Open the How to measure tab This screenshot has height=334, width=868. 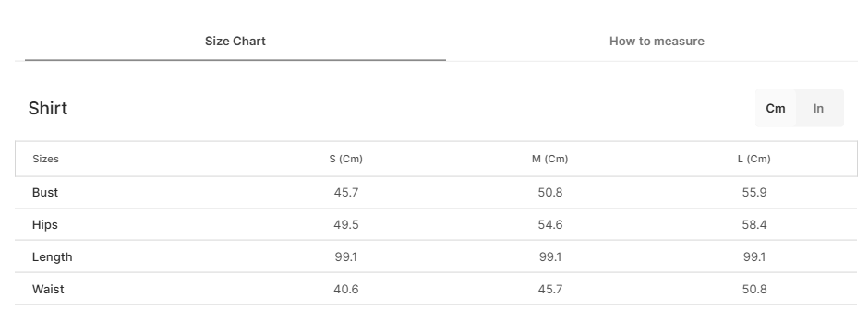[x=657, y=42]
